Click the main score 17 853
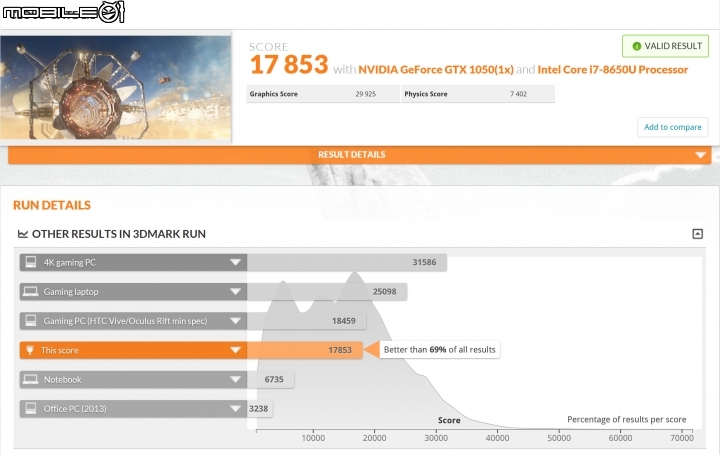The width and height of the screenshot is (720, 455). pos(289,64)
